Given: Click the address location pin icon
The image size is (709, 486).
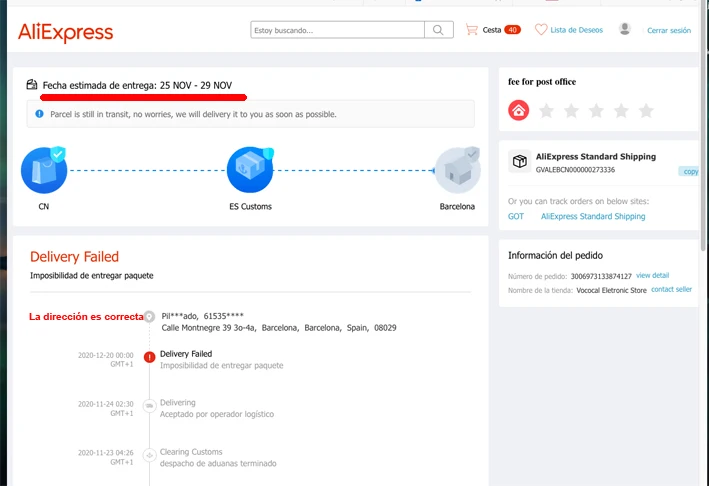Looking at the screenshot, I should point(149,316).
